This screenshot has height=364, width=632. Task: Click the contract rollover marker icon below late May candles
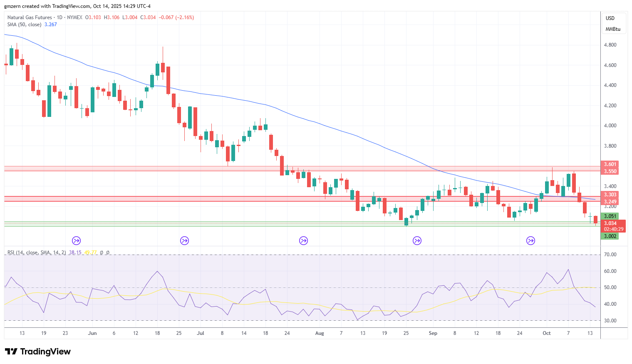76,240
